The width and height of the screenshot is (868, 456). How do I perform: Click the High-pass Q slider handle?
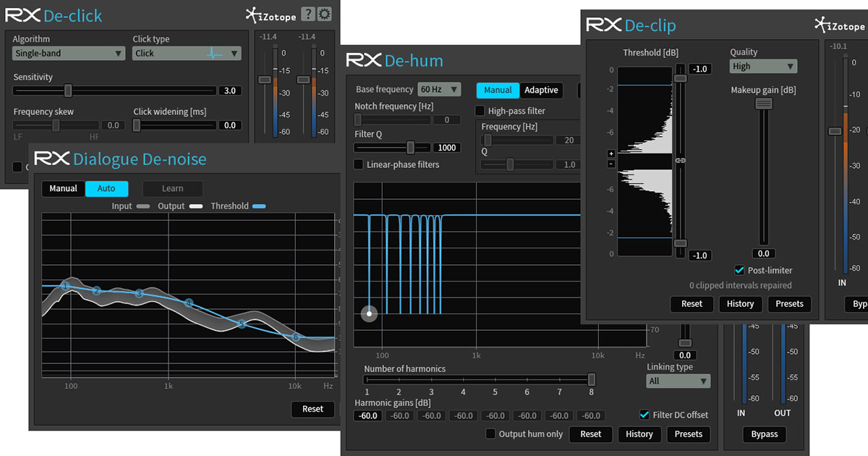(x=510, y=165)
